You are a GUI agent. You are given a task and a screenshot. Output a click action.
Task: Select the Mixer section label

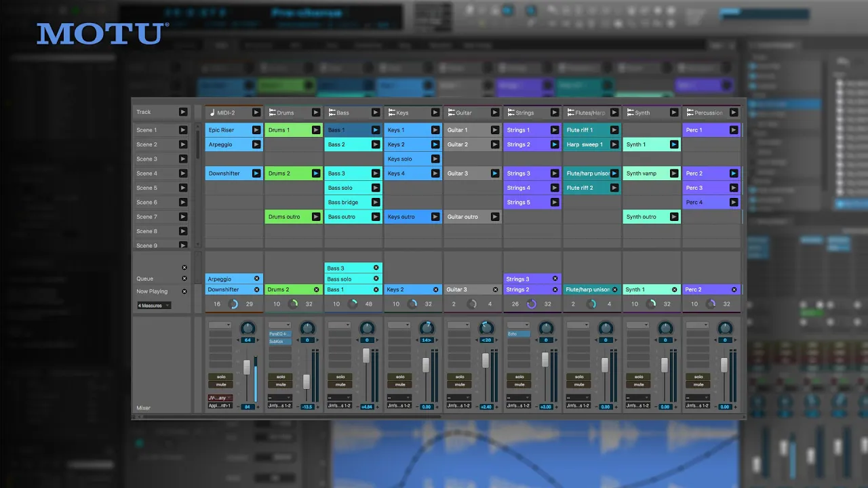pos(143,408)
